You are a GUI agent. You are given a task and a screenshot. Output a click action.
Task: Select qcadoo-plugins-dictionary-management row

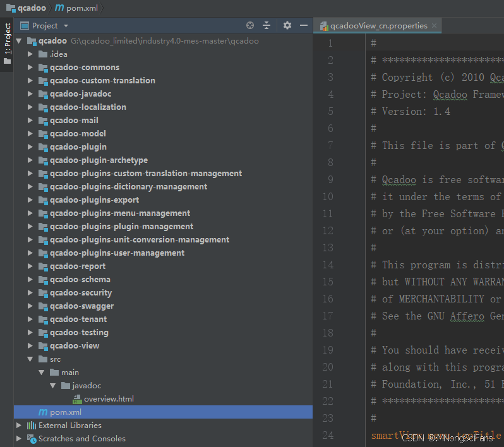(164, 186)
